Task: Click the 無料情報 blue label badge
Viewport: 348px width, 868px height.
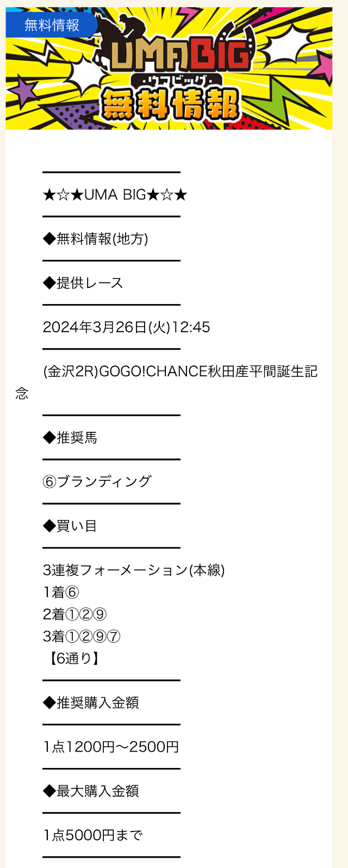Action: pos(52,24)
